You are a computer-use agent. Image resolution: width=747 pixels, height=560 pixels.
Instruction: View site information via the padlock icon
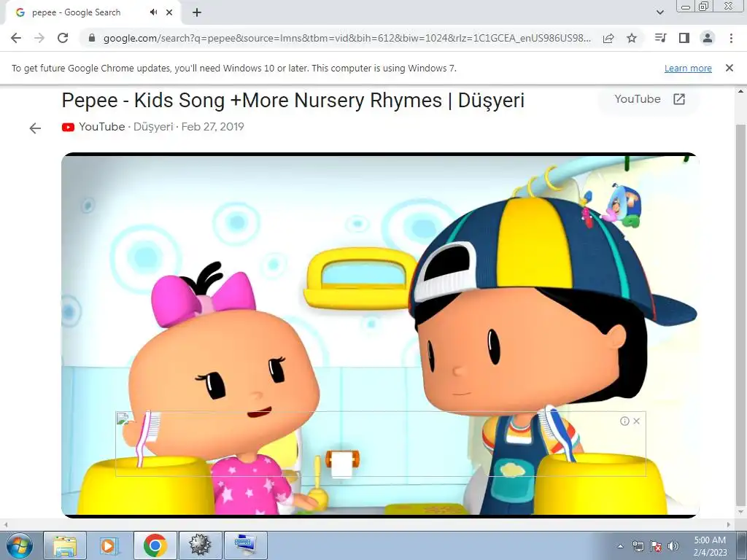[x=92, y=38]
